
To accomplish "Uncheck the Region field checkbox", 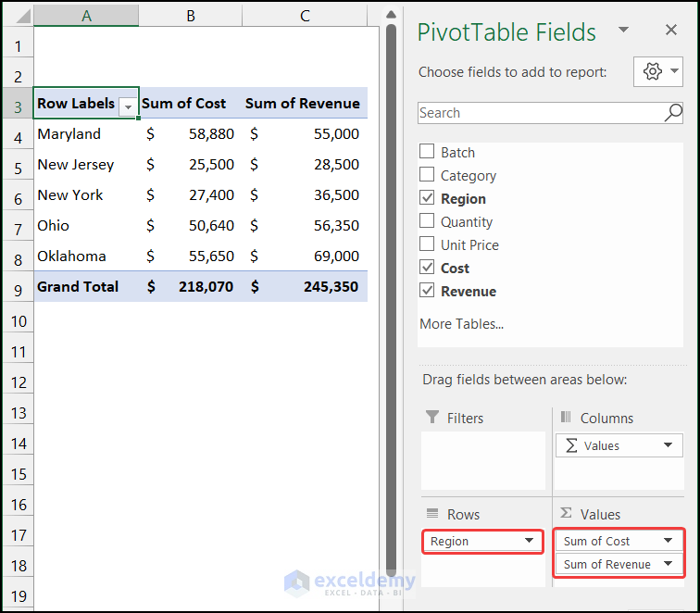I will [x=427, y=198].
